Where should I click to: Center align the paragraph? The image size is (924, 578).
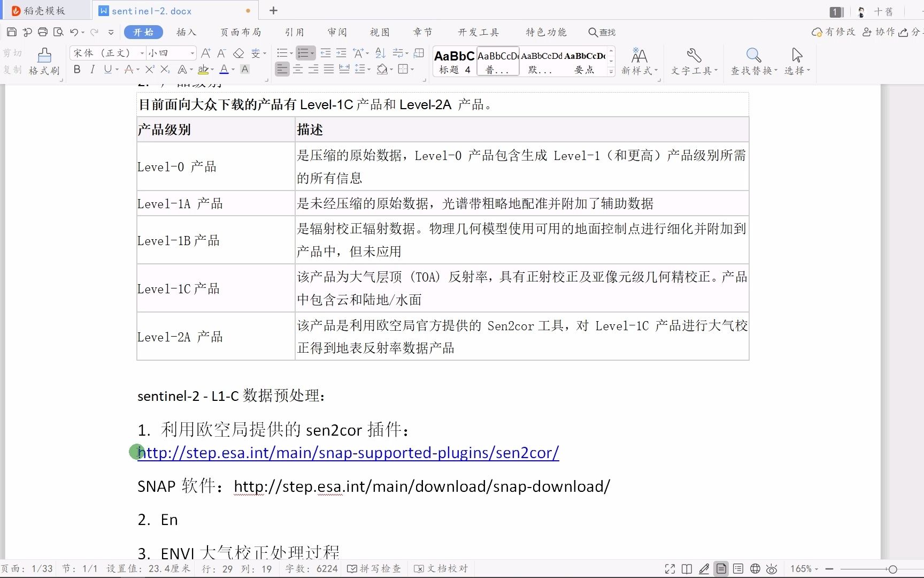[298, 69]
